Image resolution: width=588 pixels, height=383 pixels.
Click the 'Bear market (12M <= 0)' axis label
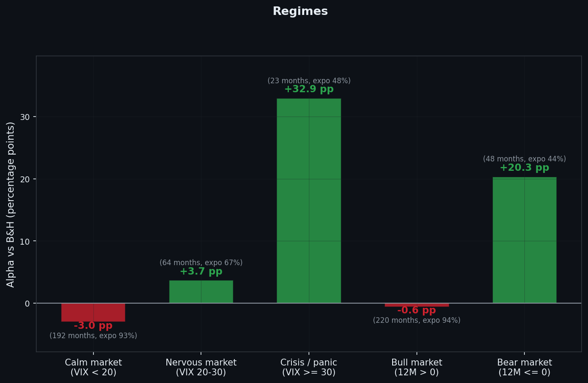(x=524, y=367)
